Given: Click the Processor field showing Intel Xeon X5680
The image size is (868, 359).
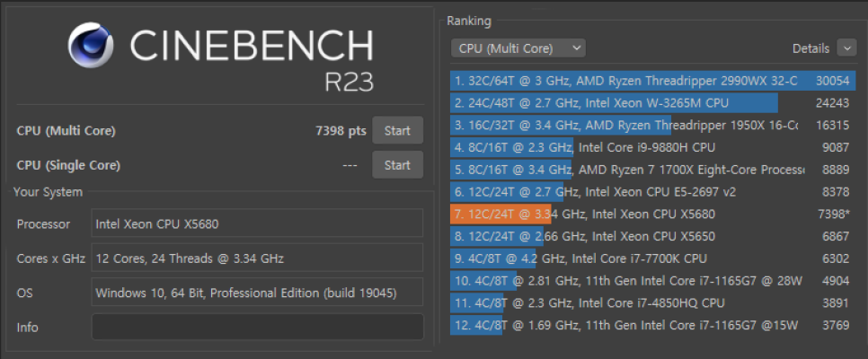Looking at the screenshot, I should pos(257,224).
